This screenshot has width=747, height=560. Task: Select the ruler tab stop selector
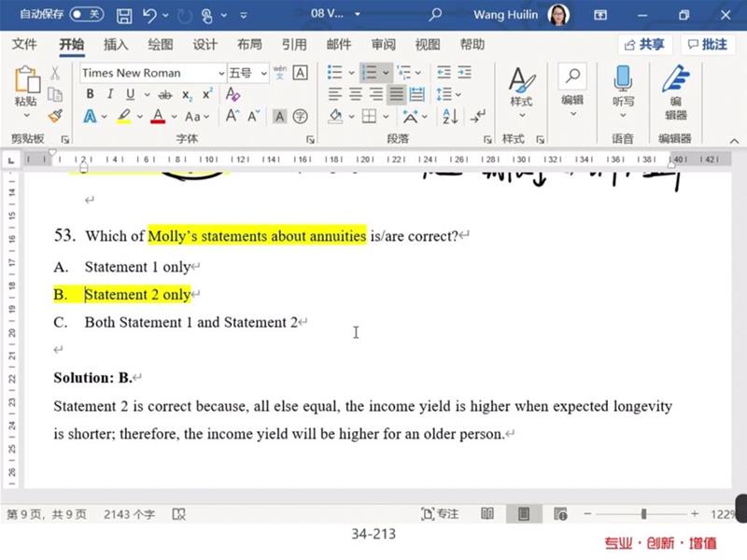11,161
